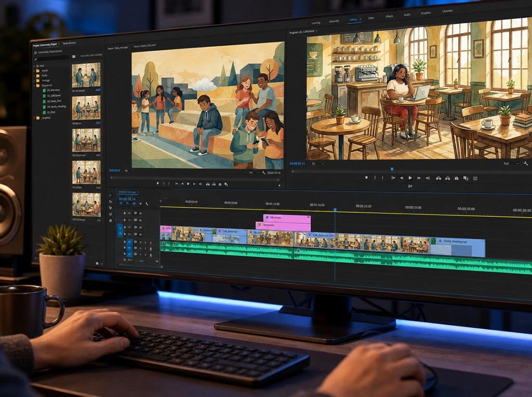Select Family_Meeting.mp4 clip in timeline
This screenshot has width=532, height=397.
point(458,248)
